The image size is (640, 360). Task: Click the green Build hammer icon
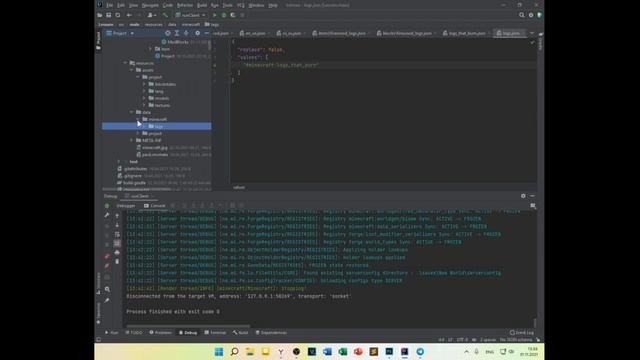pyautogui.click(x=165, y=15)
